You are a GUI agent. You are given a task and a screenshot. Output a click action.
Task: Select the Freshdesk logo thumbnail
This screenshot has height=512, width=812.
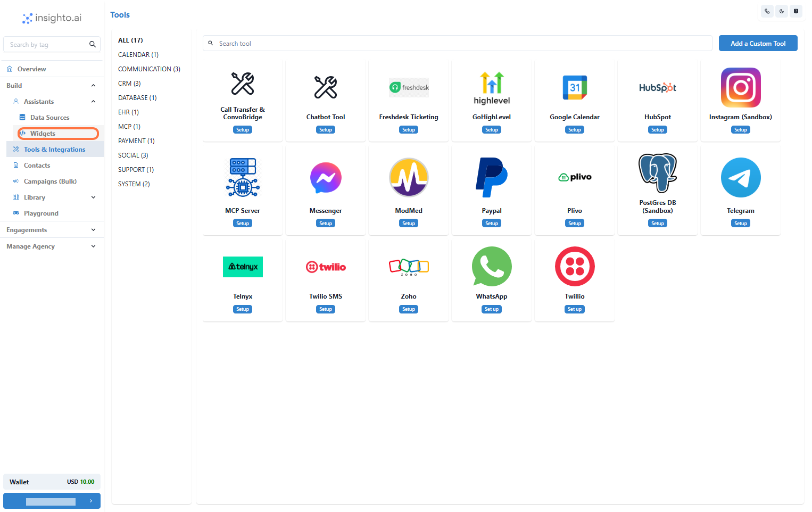click(x=409, y=87)
